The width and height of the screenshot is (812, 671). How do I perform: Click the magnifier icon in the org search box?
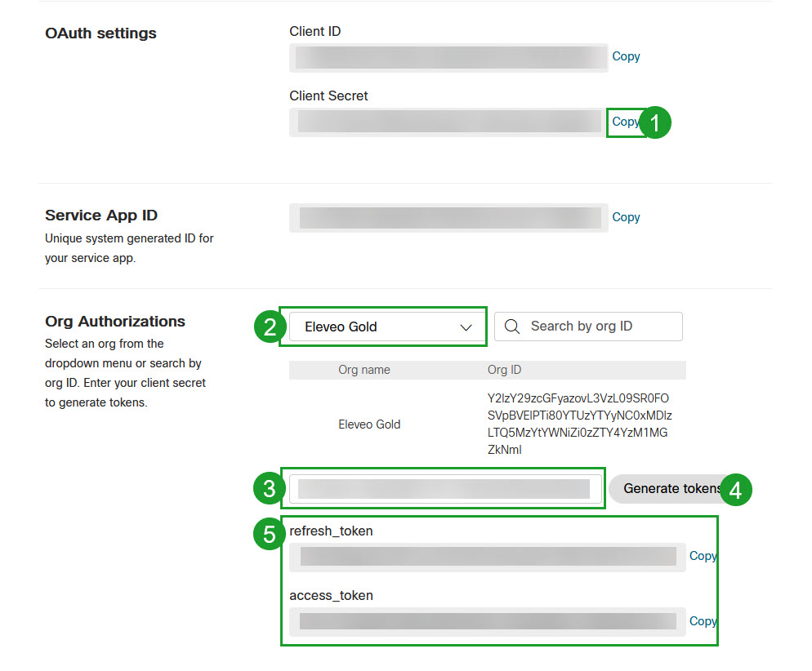(512, 327)
